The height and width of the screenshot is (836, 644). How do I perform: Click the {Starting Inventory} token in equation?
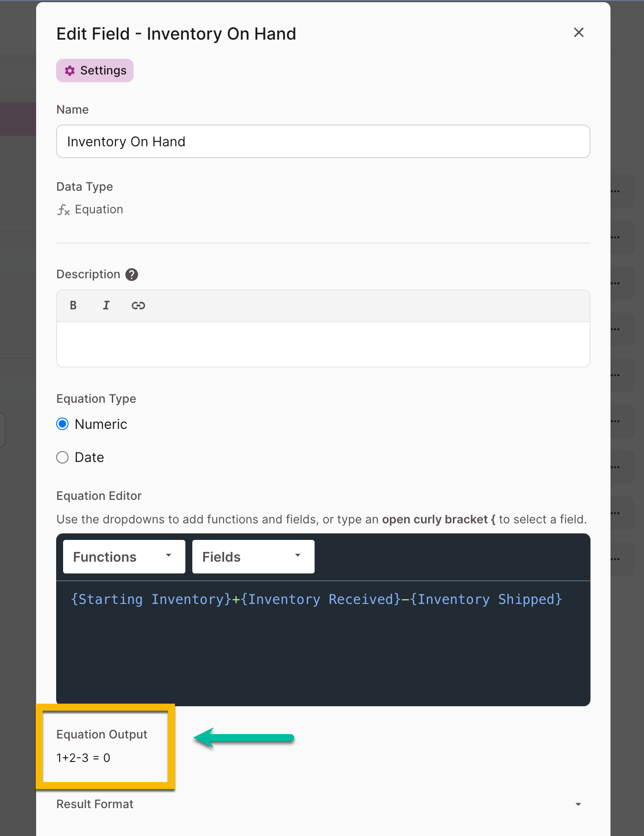[151, 600]
